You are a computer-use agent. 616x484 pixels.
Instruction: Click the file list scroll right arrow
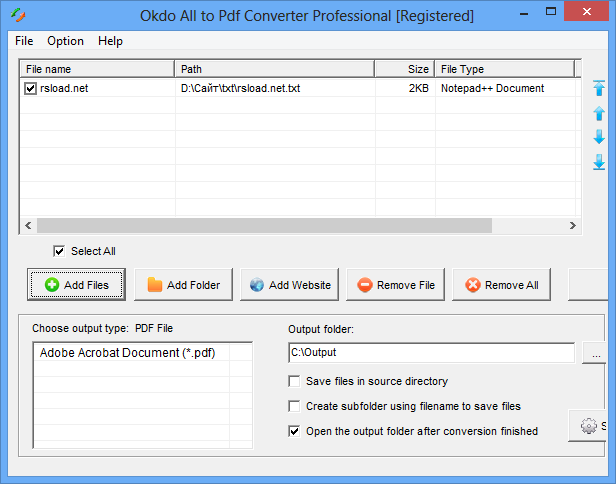573,226
